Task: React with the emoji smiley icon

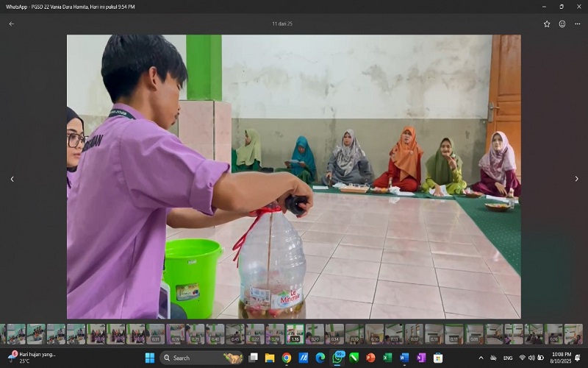Action: [x=562, y=24]
